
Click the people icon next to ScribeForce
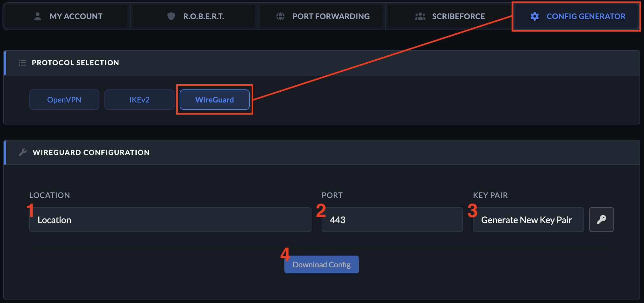coord(420,16)
